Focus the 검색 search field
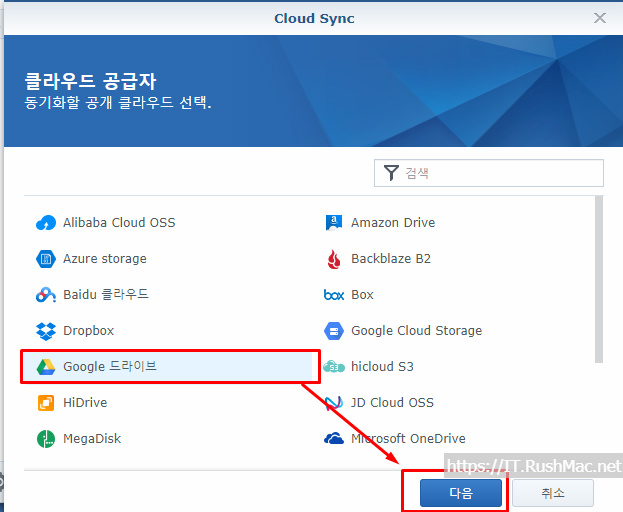Image resolution: width=623 pixels, height=512 pixels. (489, 173)
